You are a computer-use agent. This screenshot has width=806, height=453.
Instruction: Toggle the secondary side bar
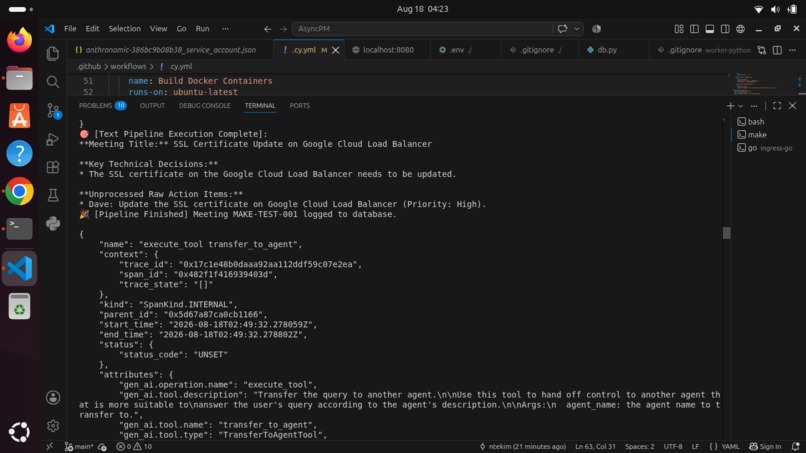point(725,29)
